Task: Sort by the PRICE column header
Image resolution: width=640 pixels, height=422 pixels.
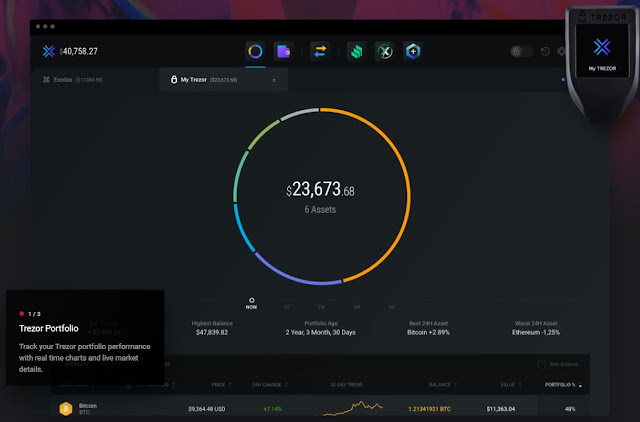Action: coord(222,385)
